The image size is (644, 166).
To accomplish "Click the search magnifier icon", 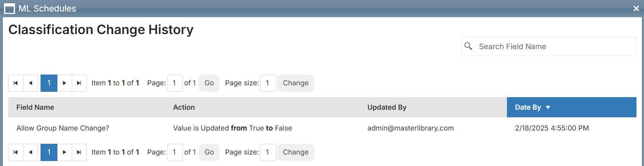I will click(x=468, y=46).
